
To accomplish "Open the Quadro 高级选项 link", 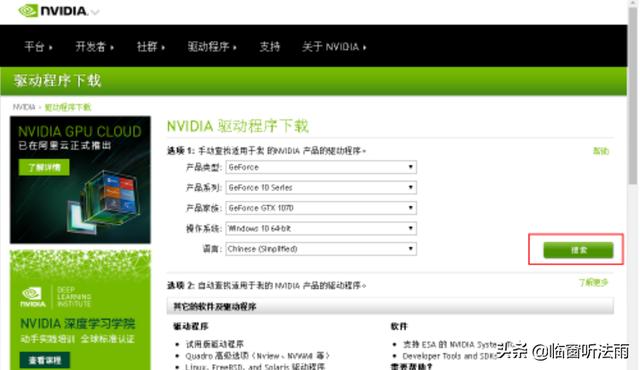I will pyautogui.click(x=257, y=356).
